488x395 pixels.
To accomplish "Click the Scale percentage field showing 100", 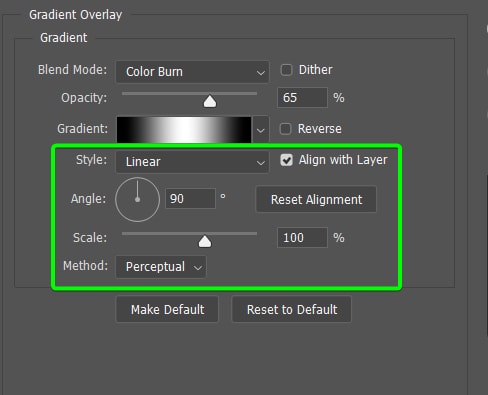I will [302, 238].
